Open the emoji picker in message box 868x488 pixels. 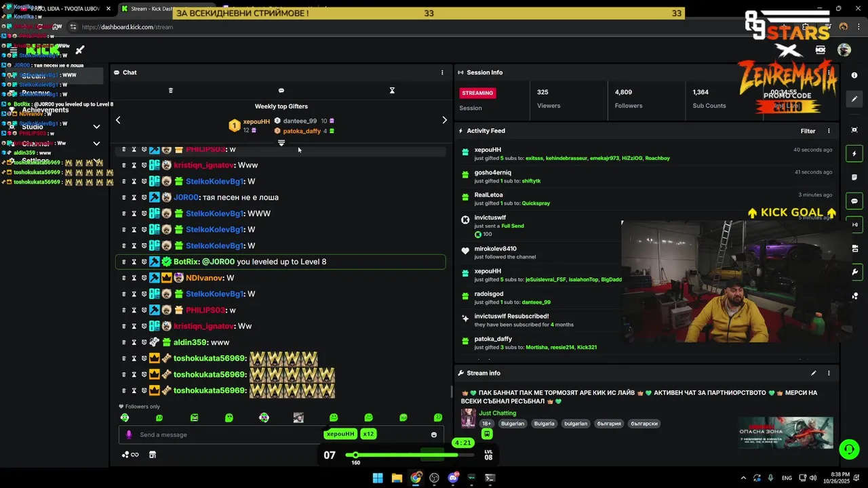click(x=434, y=435)
